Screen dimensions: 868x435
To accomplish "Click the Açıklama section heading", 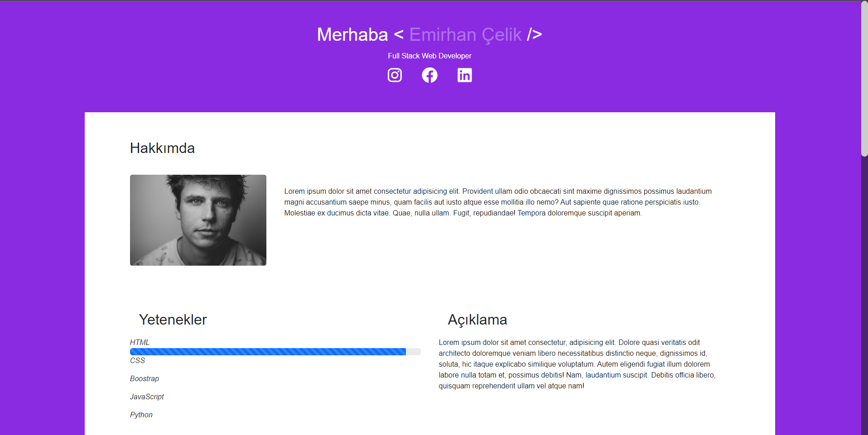I will 477,320.
